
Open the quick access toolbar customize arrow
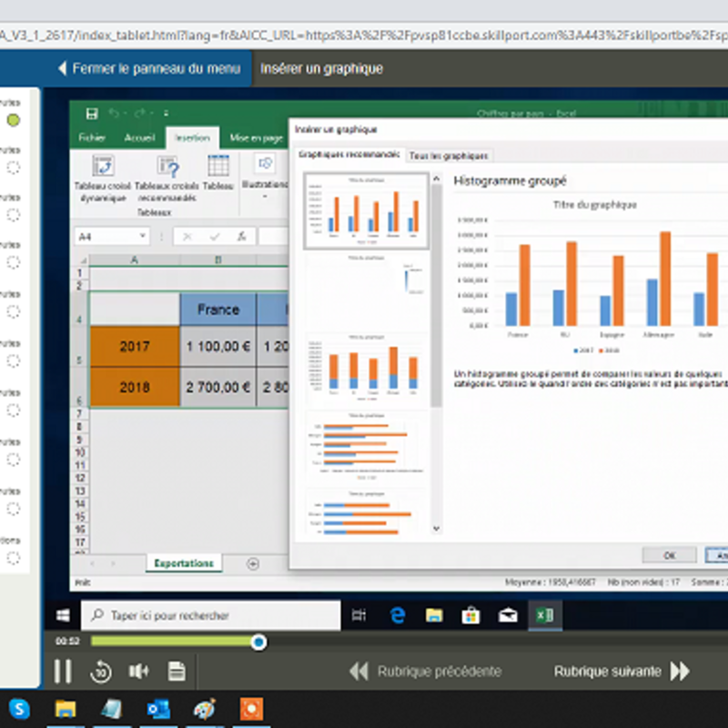tap(166, 113)
